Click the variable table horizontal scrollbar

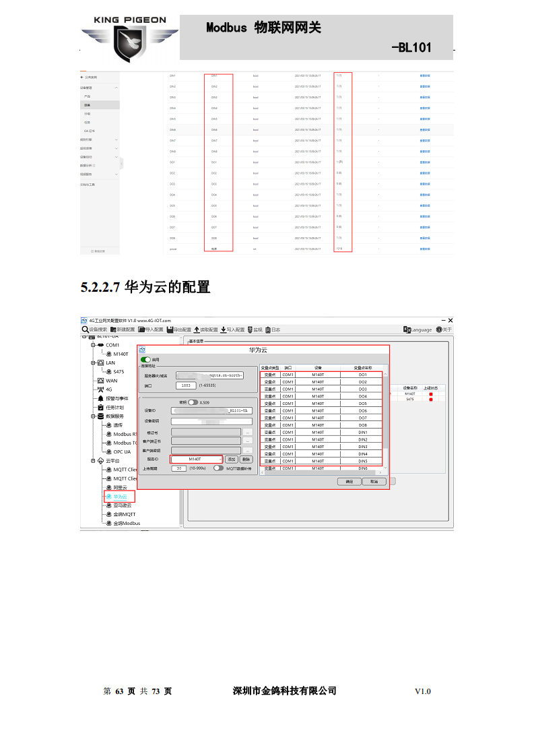(321, 472)
